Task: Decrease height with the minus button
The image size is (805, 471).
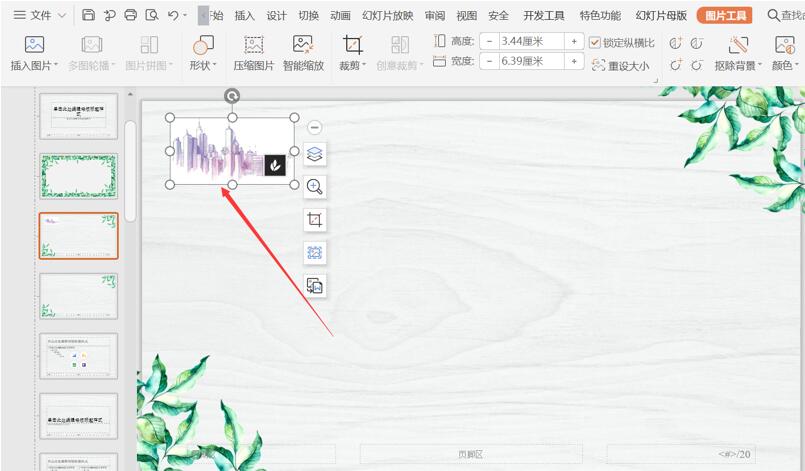Action: click(x=489, y=41)
